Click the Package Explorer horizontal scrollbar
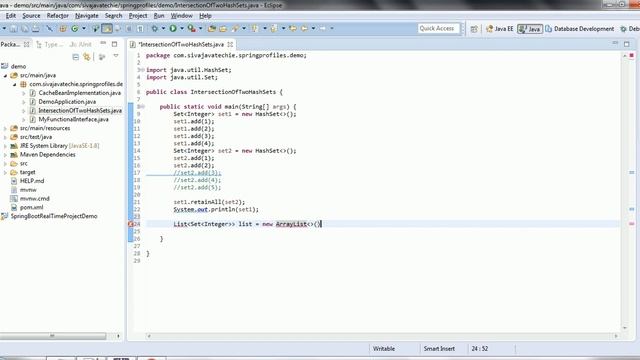Image resolution: width=640 pixels, height=360 pixels. 53,336
